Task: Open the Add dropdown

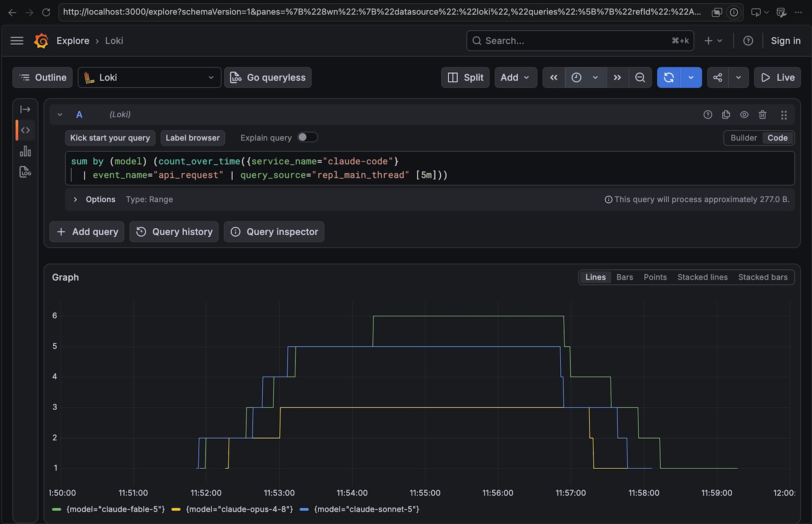Action: [516, 78]
